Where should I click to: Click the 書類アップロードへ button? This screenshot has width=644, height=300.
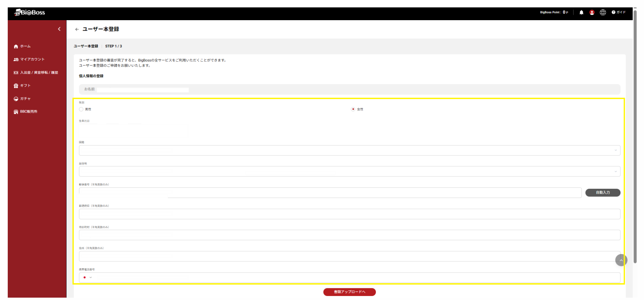(349, 292)
